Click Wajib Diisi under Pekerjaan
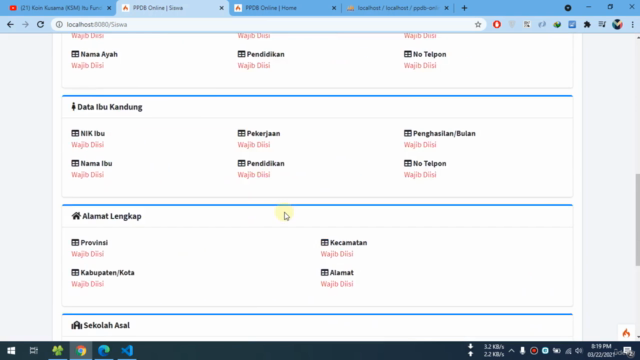This screenshot has height=360, width=640. point(254,144)
